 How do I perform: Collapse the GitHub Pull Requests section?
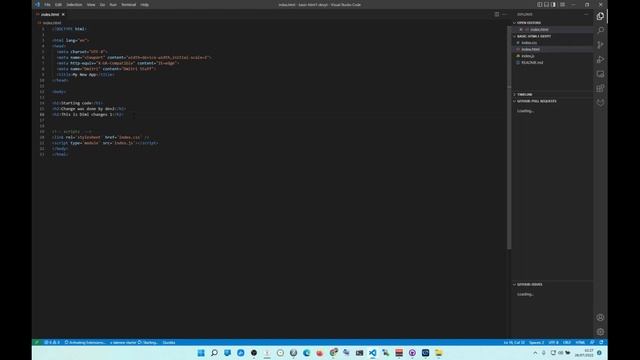(x=536, y=101)
